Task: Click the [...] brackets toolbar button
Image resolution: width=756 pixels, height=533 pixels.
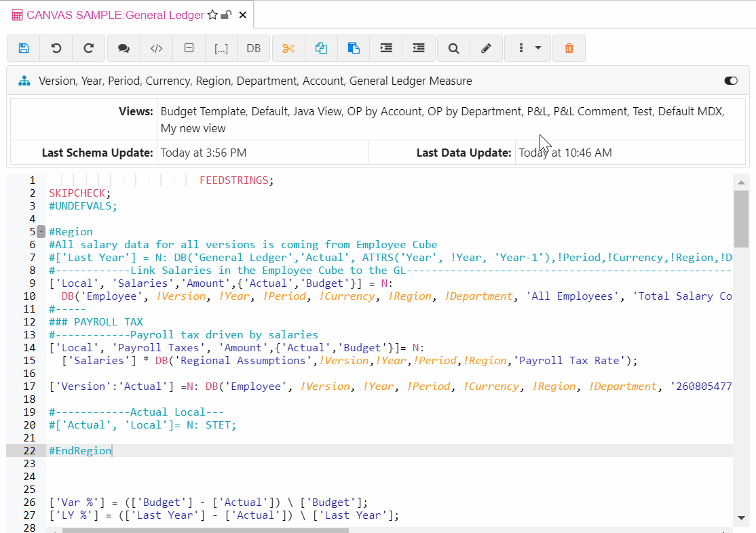Action: click(221, 48)
